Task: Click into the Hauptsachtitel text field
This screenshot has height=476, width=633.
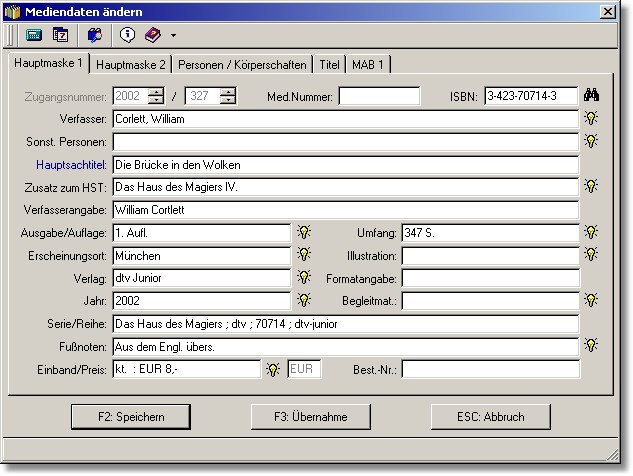Action: [x=345, y=164]
